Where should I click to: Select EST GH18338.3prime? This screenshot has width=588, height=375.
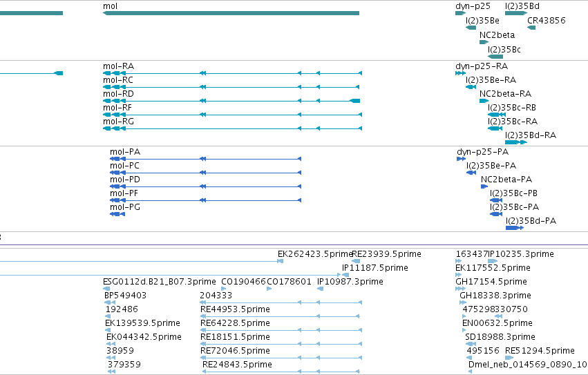coord(463,302)
